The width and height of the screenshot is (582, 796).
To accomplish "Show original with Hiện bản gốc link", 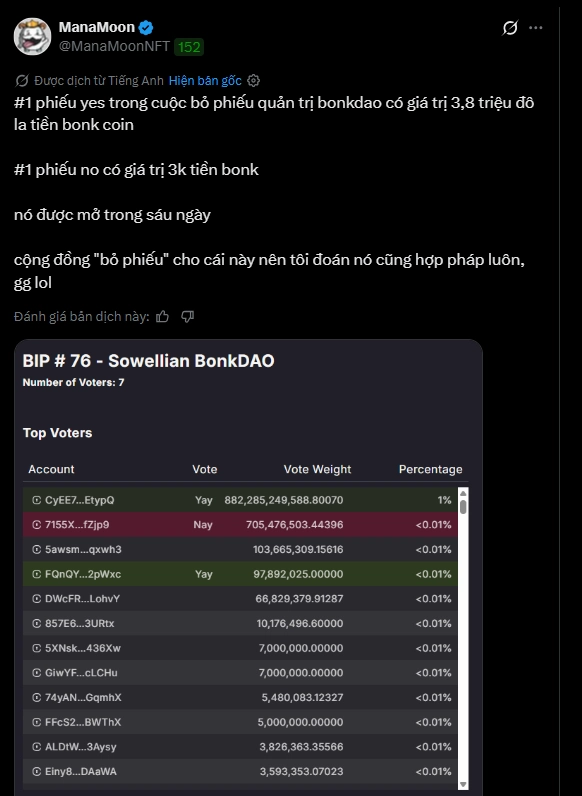I will coord(205,81).
